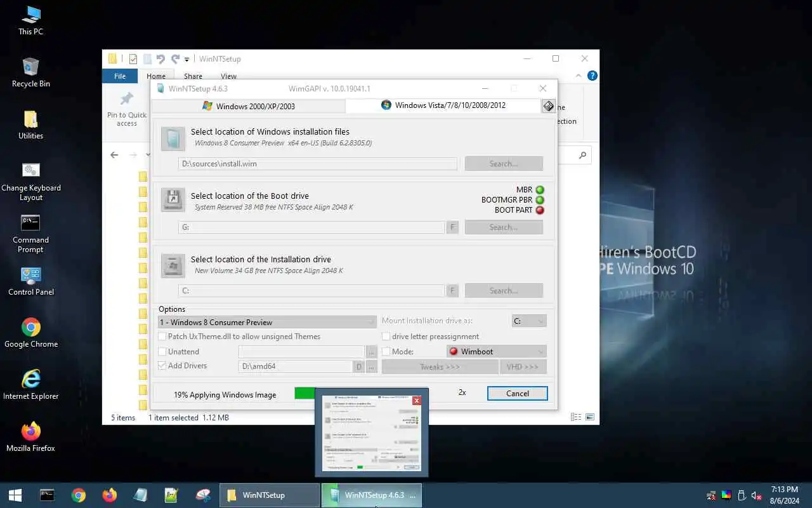Image resolution: width=812 pixels, height=508 pixels.
Task: Launch Chrome from the taskbar
Action: point(79,495)
